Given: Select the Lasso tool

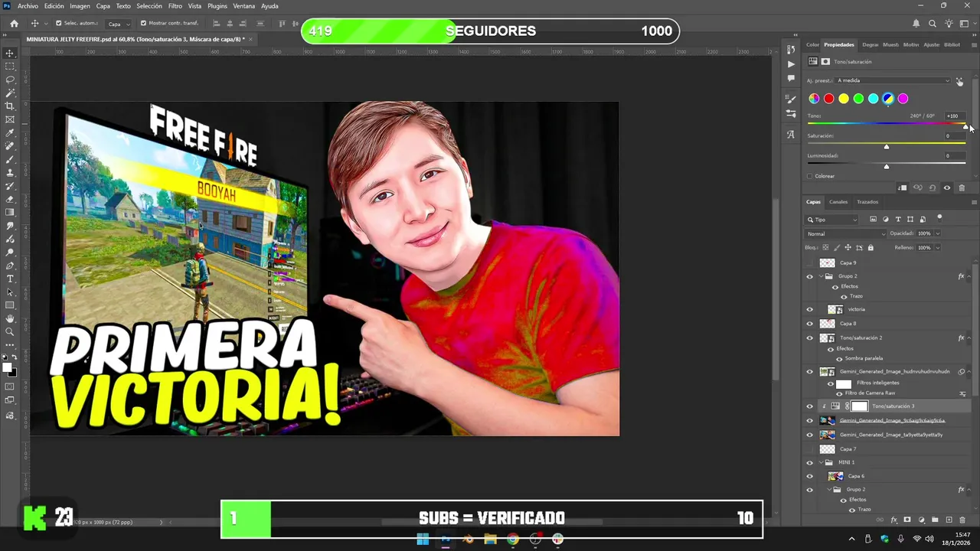Looking at the screenshot, I should click(10, 80).
